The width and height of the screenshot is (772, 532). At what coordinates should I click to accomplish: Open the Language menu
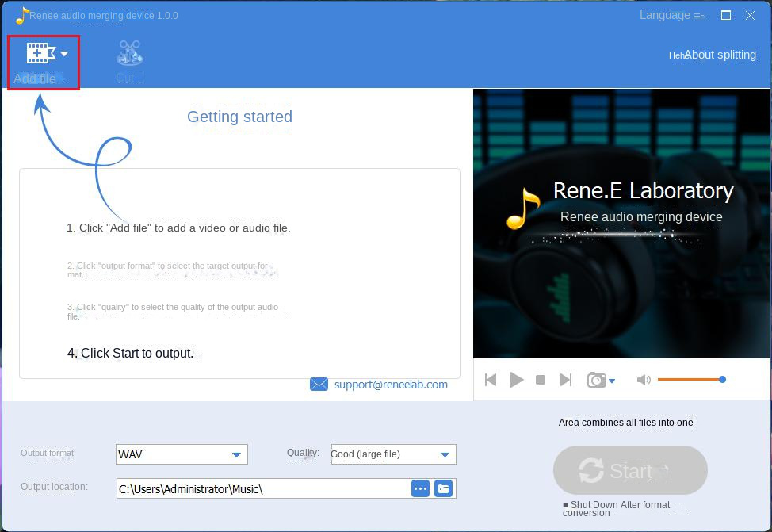pos(671,15)
